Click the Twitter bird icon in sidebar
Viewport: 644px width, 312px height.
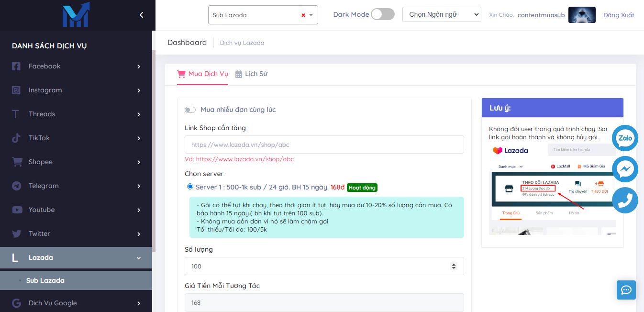pos(17,234)
